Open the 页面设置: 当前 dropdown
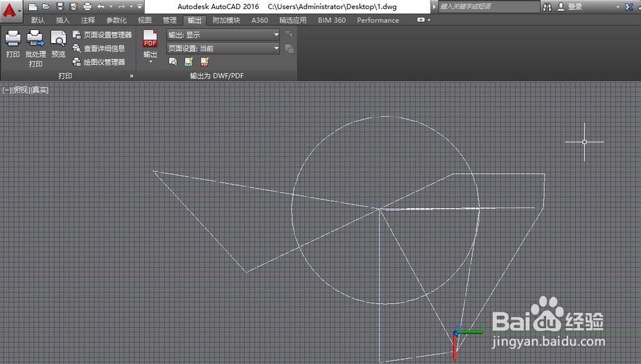 point(223,48)
